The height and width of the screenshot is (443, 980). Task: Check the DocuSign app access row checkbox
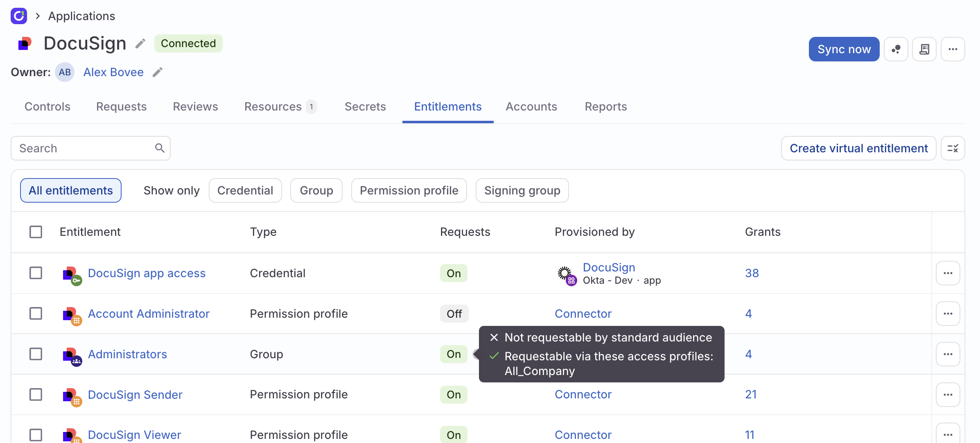pos(36,273)
